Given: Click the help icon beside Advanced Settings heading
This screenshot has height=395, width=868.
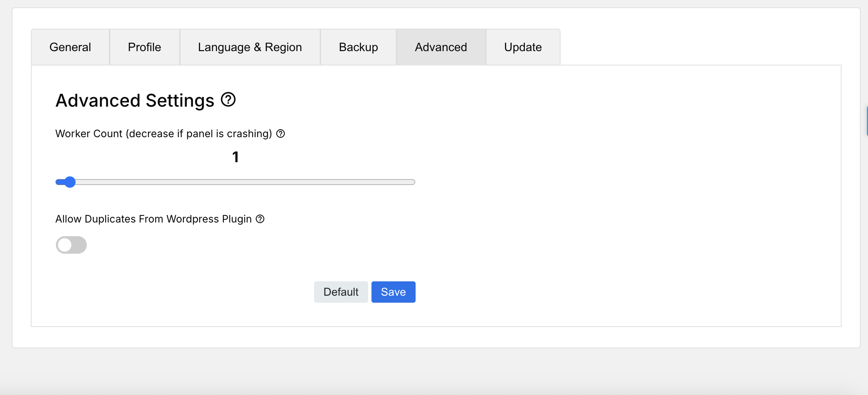Looking at the screenshot, I should click(x=228, y=100).
